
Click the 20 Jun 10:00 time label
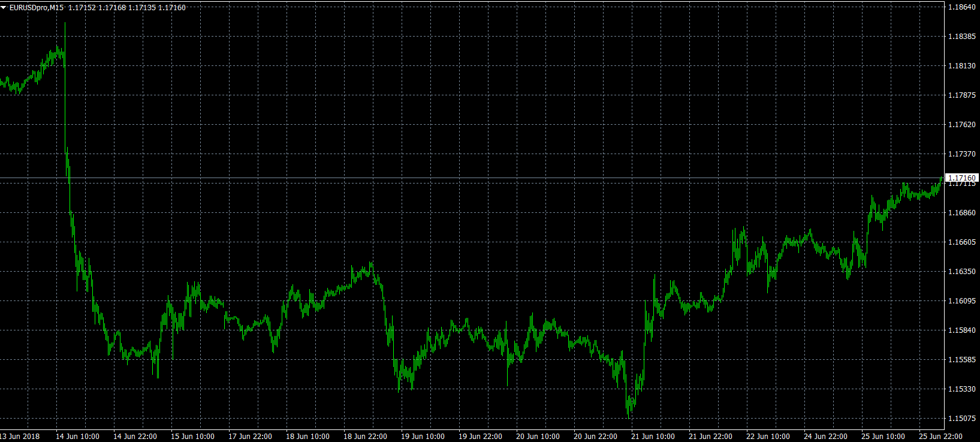tap(538, 437)
